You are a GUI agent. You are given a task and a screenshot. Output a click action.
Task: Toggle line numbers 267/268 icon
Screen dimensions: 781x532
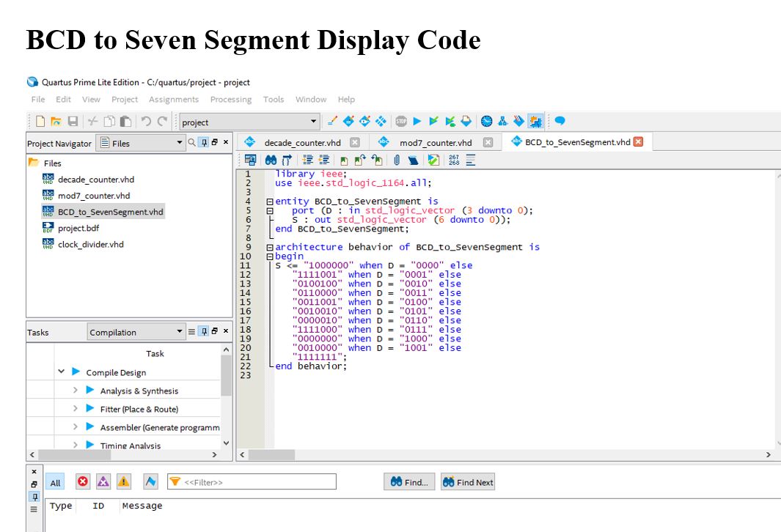click(454, 160)
